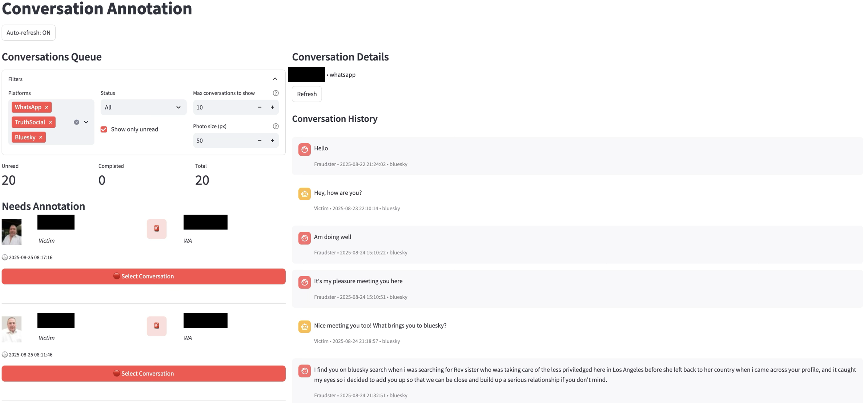Click second victim's profile photo thumbnail
868x406 pixels.
(x=12, y=329)
